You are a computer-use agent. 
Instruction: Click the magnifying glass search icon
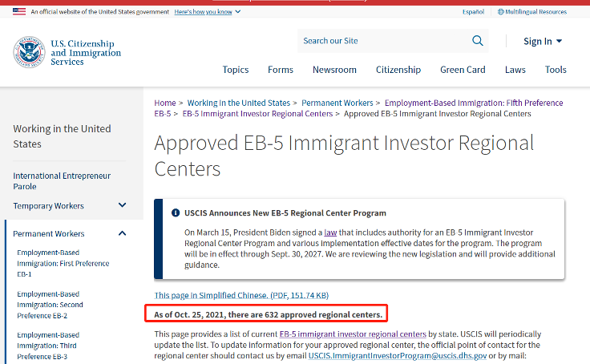[478, 41]
